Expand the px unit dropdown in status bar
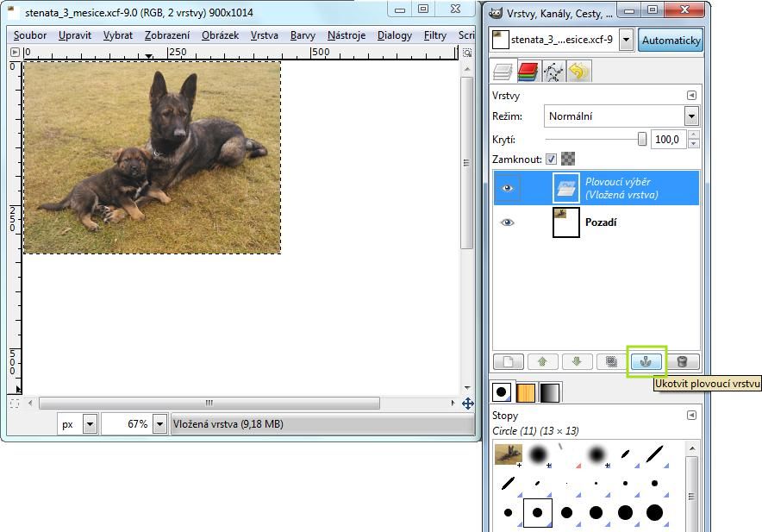Viewport: 762px width, 532px height. click(x=90, y=424)
